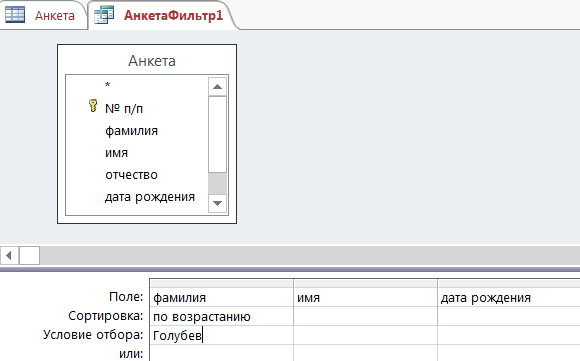Click the field list scroll up arrow
This screenshot has width=580, height=361.
(x=218, y=87)
